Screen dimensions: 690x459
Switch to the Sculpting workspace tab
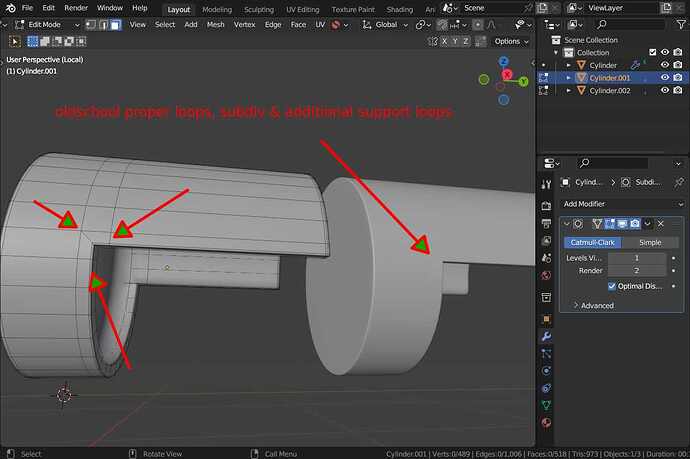tap(259, 9)
